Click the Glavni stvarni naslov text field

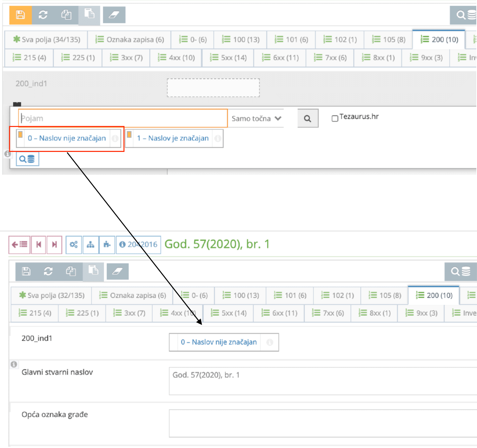[322, 381]
